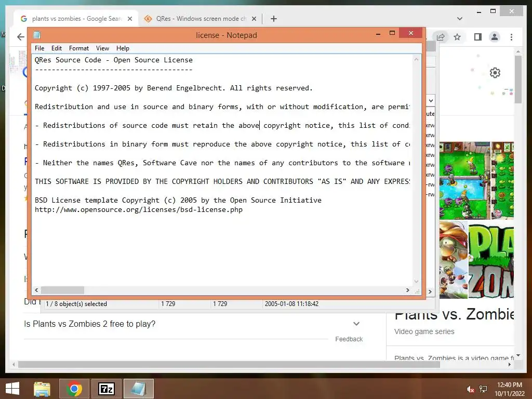Open the zombie character artwork image
The image size is (532, 399).
point(454,260)
